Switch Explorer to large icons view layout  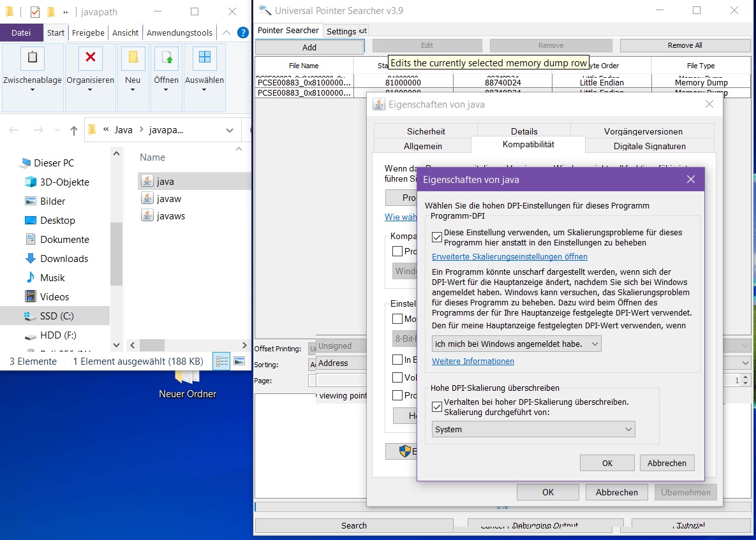click(239, 361)
